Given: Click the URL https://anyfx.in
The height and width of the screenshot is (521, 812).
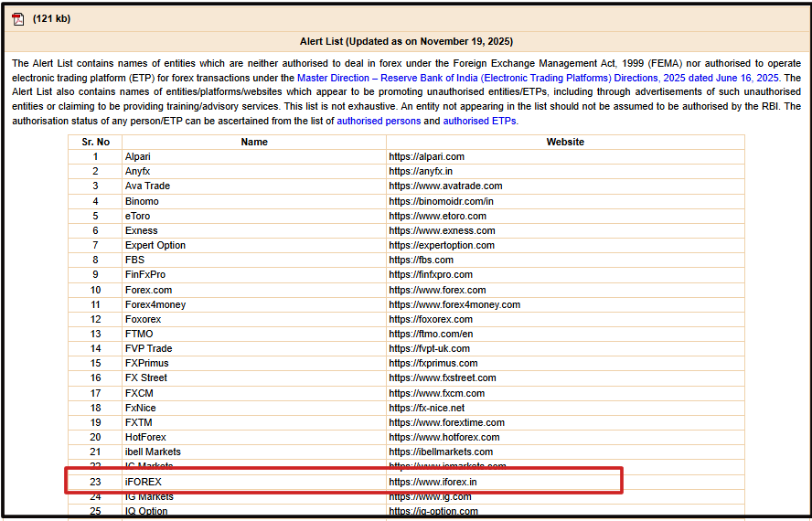Looking at the screenshot, I should [x=421, y=171].
